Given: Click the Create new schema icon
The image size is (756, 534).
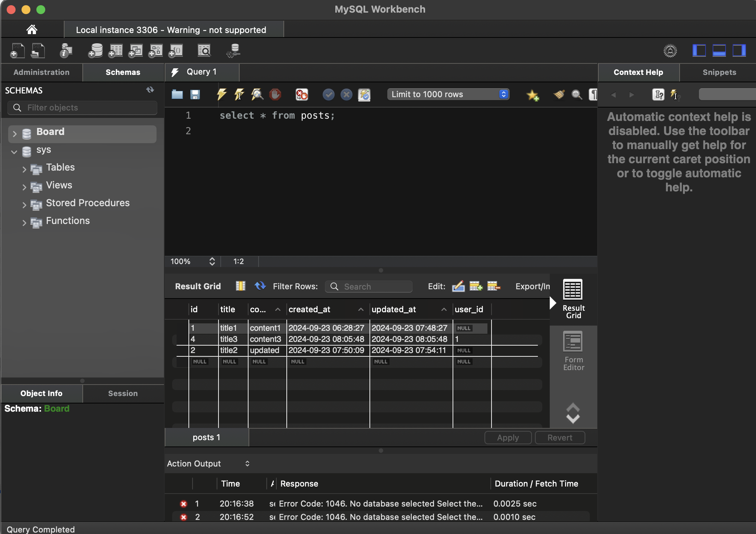Looking at the screenshot, I should click(95, 51).
